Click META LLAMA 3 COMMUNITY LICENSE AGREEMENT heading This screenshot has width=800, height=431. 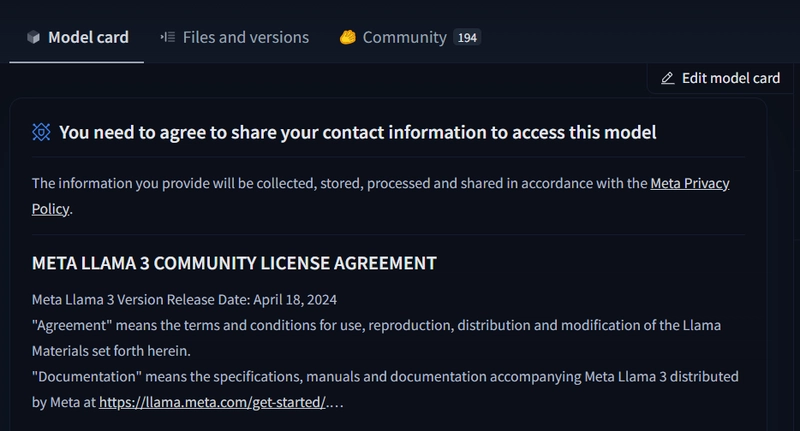pyautogui.click(x=234, y=263)
